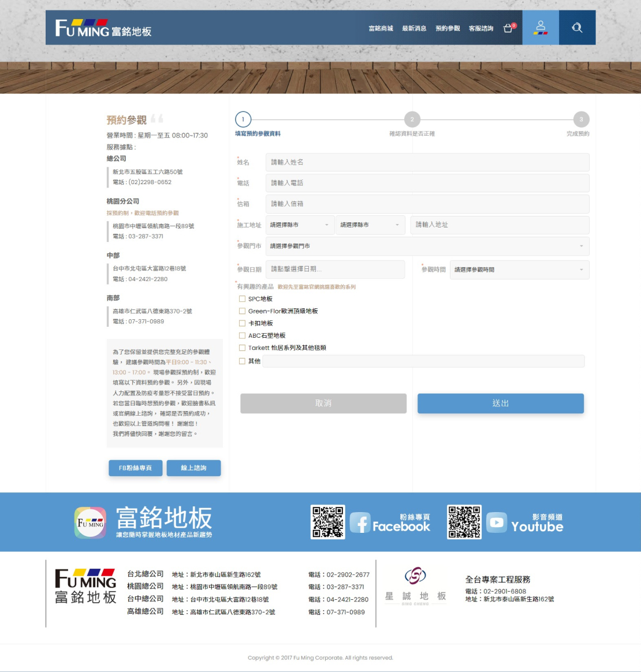This screenshot has height=672, width=641.
Task: Click the 送出 submit button
Action: point(501,404)
